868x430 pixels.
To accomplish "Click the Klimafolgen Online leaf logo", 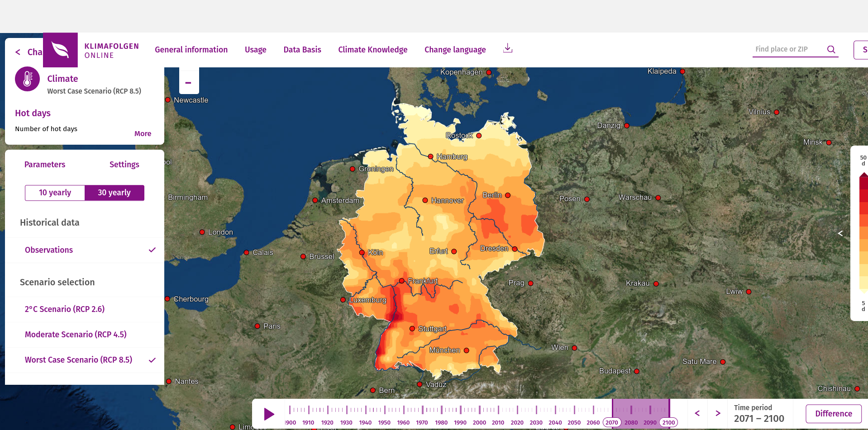I will click(x=60, y=50).
